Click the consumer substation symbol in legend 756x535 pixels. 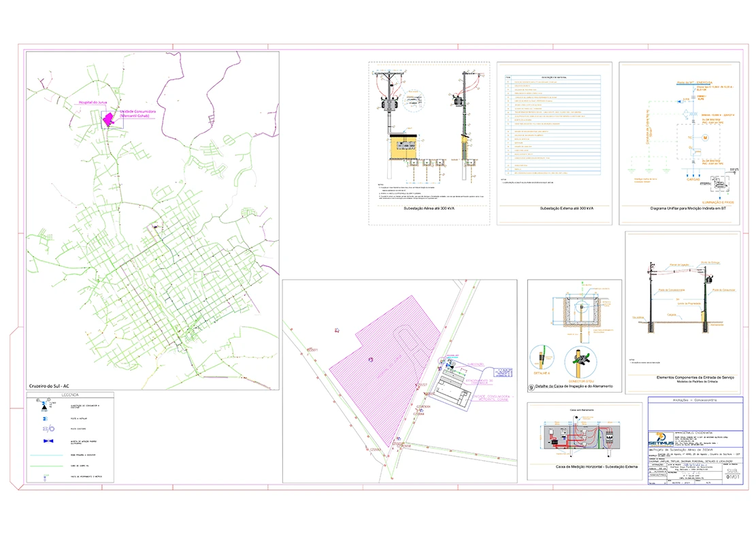(45, 407)
